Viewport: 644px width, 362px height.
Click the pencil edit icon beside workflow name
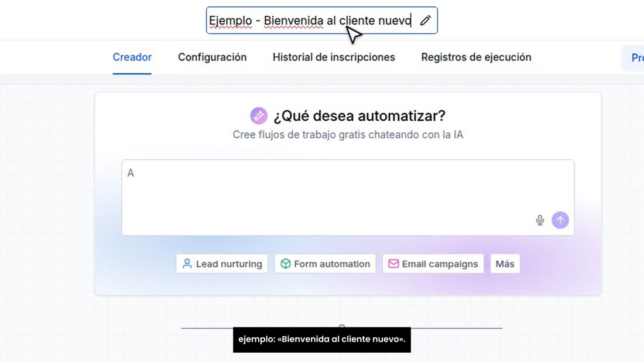425,21
